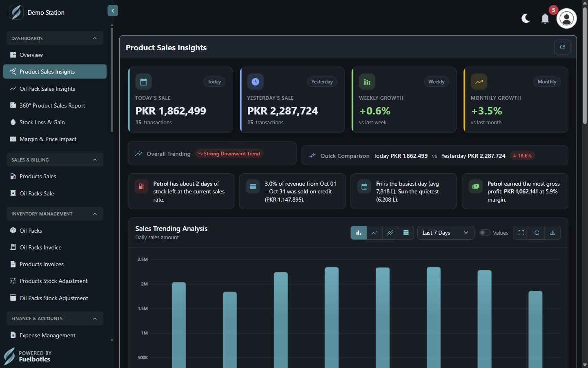Open Oil Pack Sales Insights
The height and width of the screenshot is (368, 588).
[55, 88]
